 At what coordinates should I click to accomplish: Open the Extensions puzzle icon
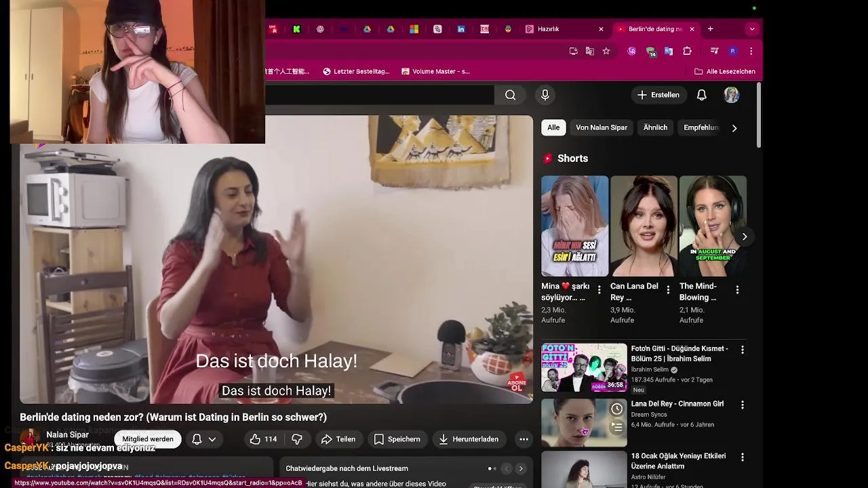(687, 51)
